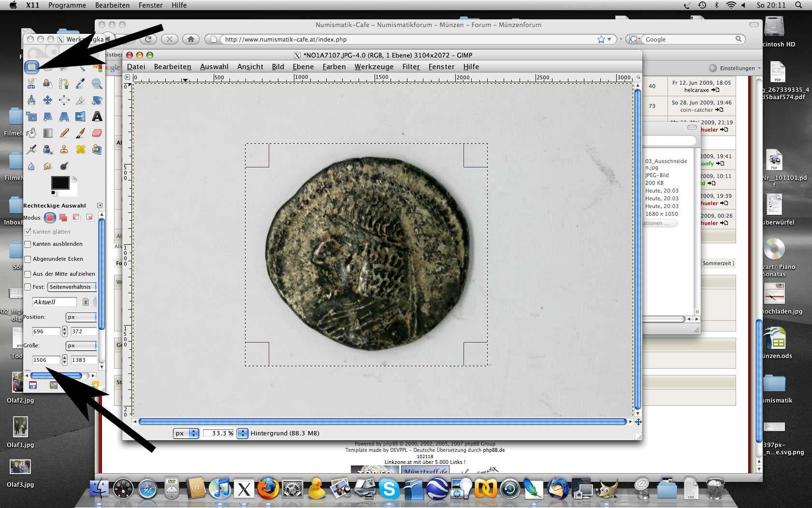Check the Abgerundete Ecken option
This screenshot has width=812, height=508.
coord(28,259)
